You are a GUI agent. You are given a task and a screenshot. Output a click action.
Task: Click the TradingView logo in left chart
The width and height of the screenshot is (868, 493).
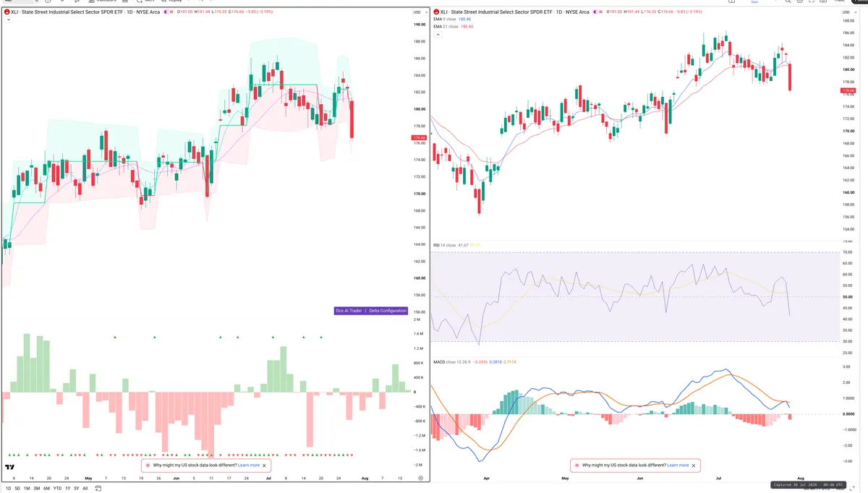click(x=10, y=468)
